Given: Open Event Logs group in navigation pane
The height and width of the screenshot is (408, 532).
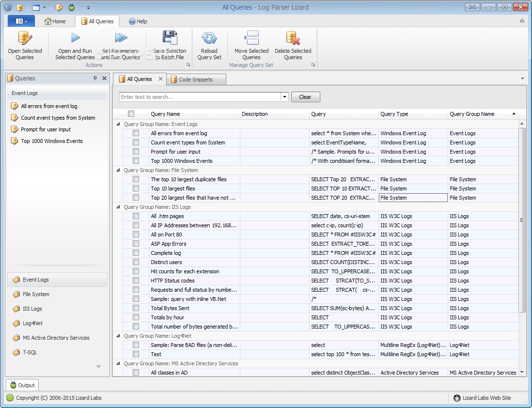Looking at the screenshot, I should [57, 280].
